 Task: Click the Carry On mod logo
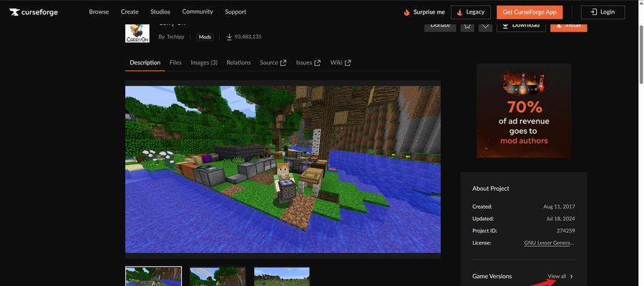(137, 33)
